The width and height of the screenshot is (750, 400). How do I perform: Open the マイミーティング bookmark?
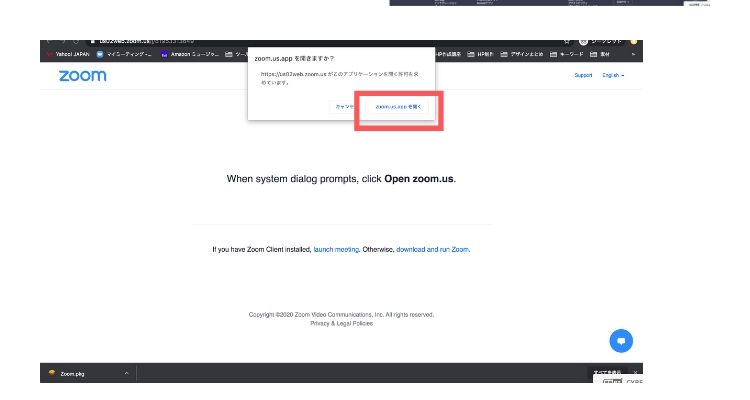pyautogui.click(x=124, y=55)
